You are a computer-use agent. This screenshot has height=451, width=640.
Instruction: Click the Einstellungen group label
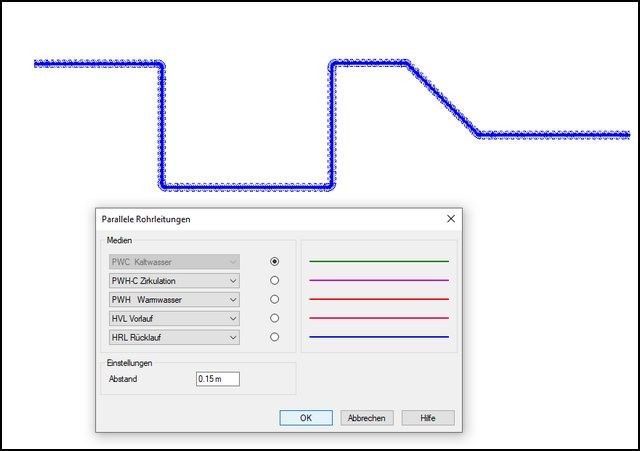pyautogui.click(x=129, y=363)
